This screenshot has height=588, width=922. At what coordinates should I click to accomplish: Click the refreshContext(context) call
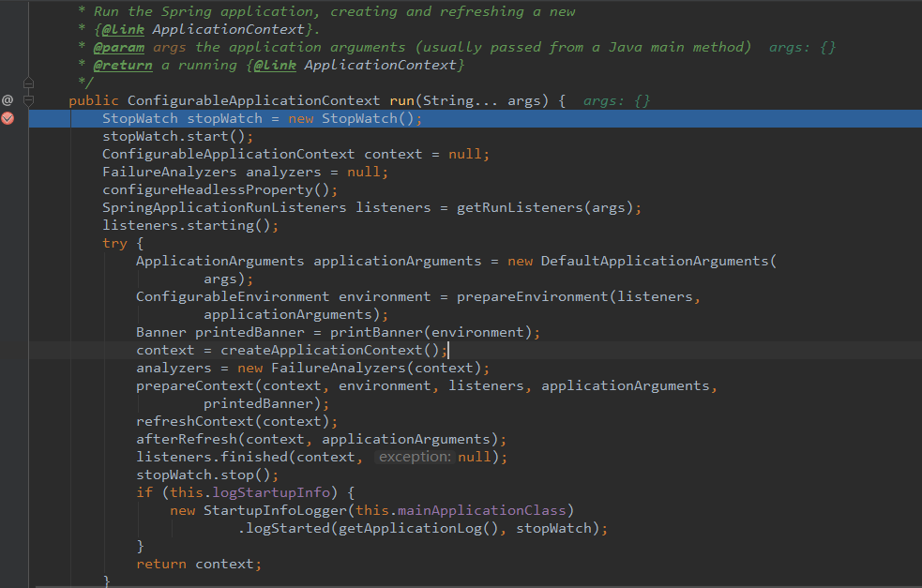pos(233,421)
